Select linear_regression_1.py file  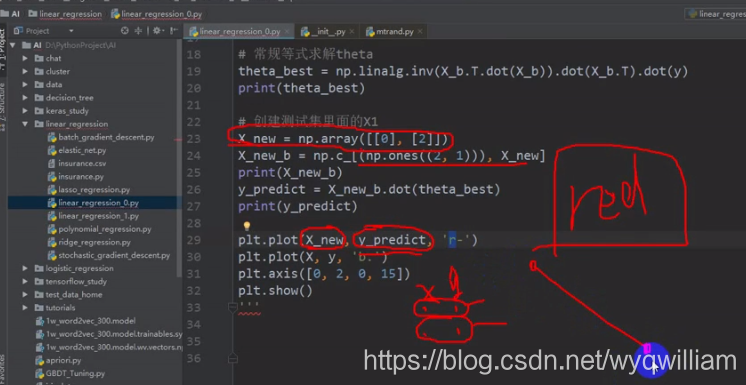tap(94, 216)
